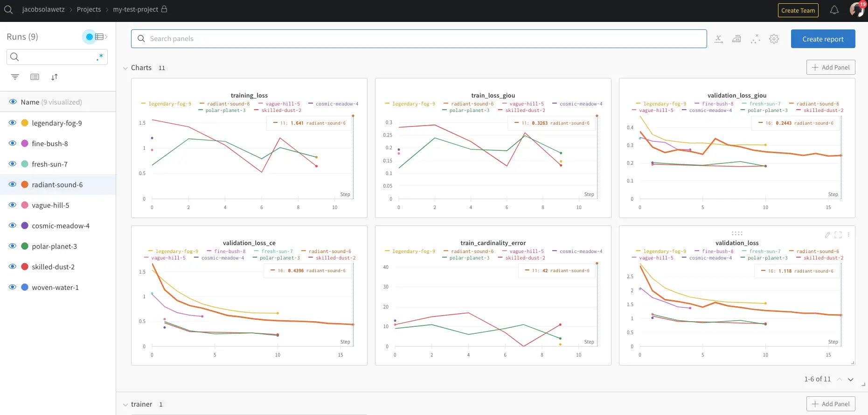The image size is (868, 415).
Task: Click the Create report button
Action: pyautogui.click(x=823, y=39)
